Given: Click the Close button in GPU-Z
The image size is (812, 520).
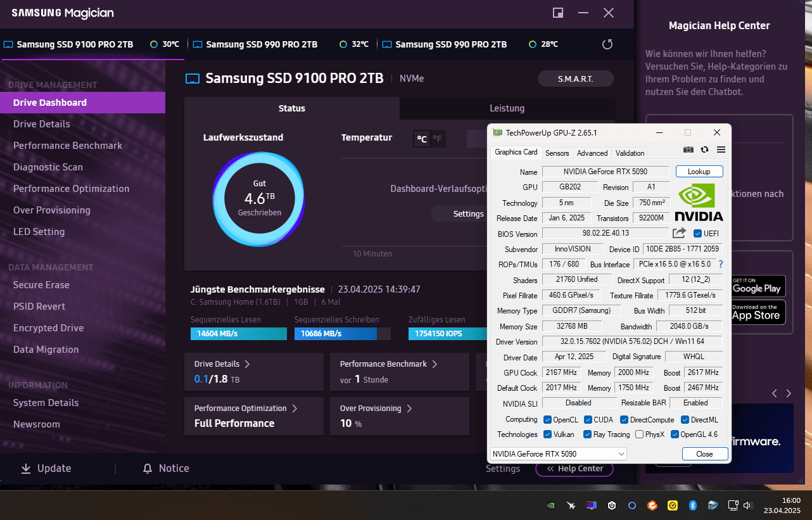Looking at the screenshot, I should tap(704, 453).
